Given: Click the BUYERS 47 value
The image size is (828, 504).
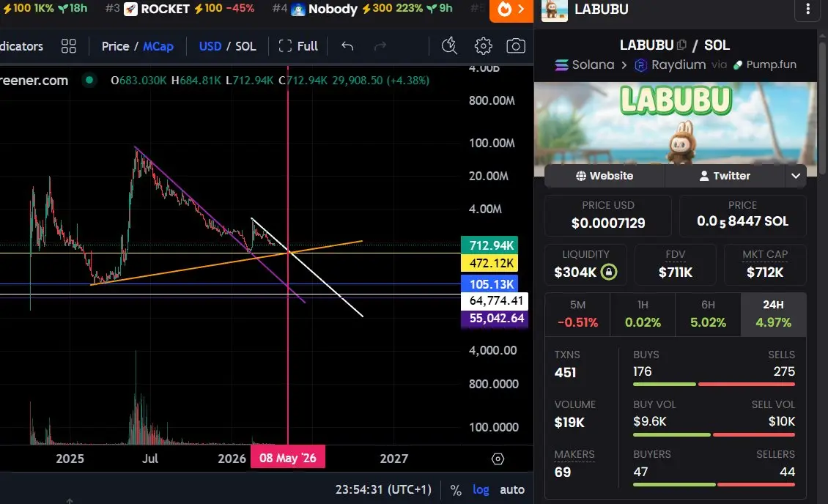Looking at the screenshot, I should [640, 472].
